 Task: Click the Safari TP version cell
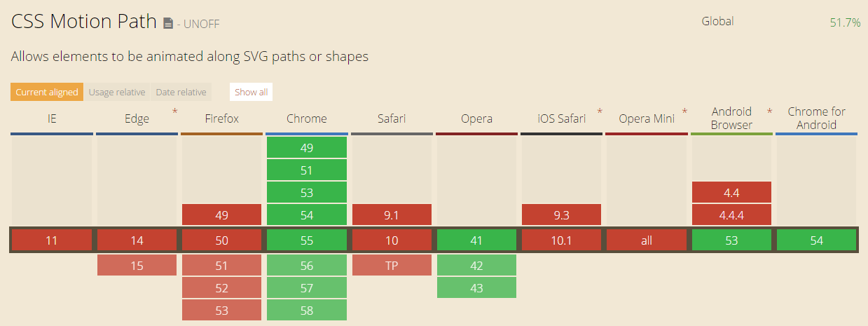tap(392, 266)
